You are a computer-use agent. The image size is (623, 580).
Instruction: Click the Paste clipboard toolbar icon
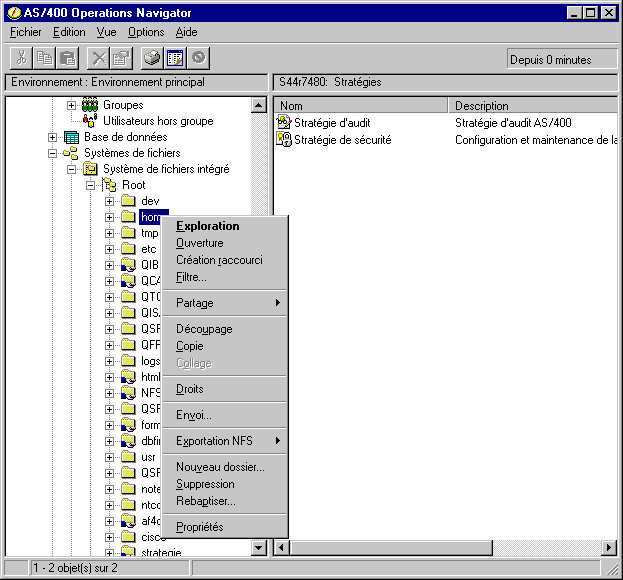click(67, 58)
